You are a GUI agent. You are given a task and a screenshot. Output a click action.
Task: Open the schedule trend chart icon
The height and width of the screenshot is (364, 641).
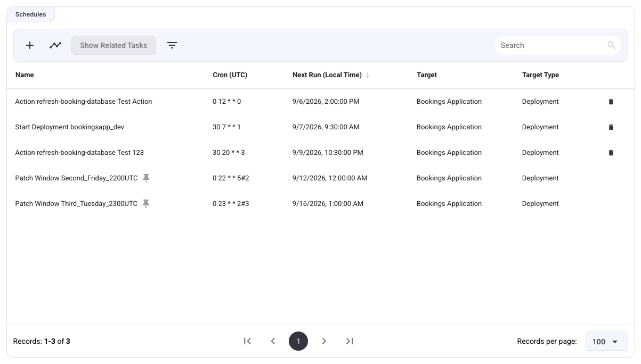(55, 45)
